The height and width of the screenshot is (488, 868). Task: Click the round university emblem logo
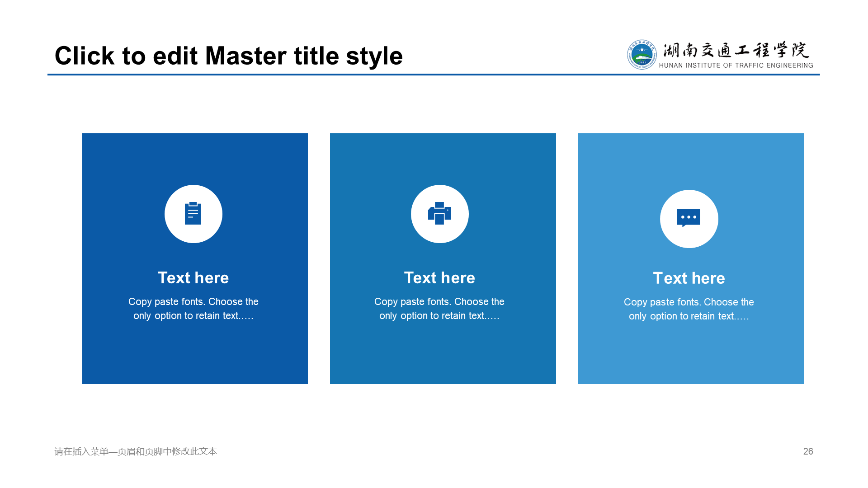tap(642, 55)
